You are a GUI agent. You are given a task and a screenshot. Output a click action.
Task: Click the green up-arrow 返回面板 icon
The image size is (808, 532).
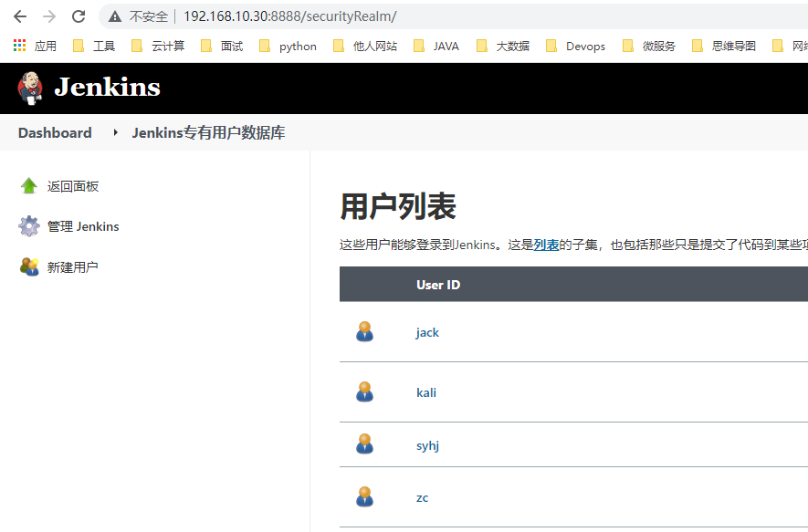click(x=29, y=186)
